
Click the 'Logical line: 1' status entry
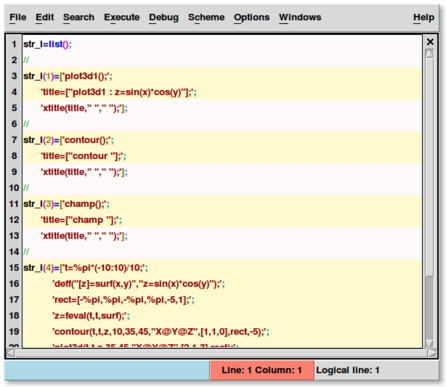pos(348,370)
